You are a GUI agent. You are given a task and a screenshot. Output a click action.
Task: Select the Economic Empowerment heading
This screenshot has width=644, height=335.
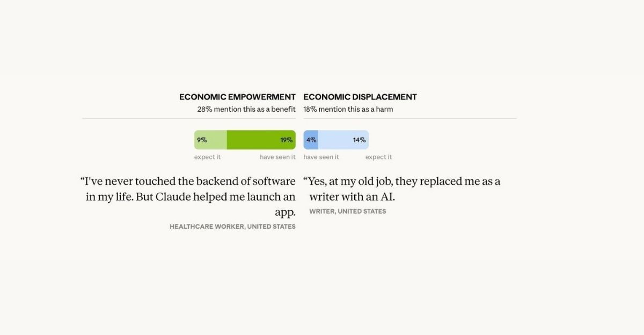237,97
